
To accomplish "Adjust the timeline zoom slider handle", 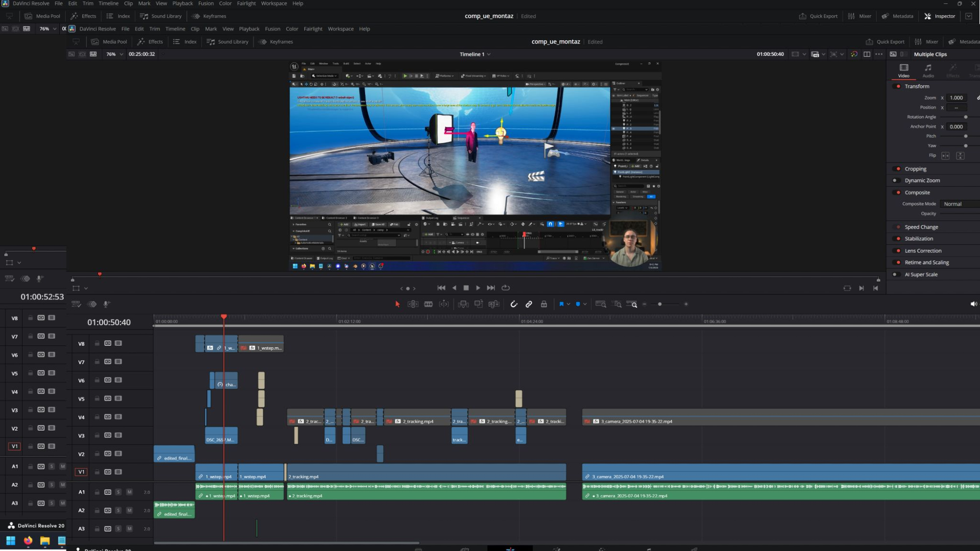I will tap(660, 304).
